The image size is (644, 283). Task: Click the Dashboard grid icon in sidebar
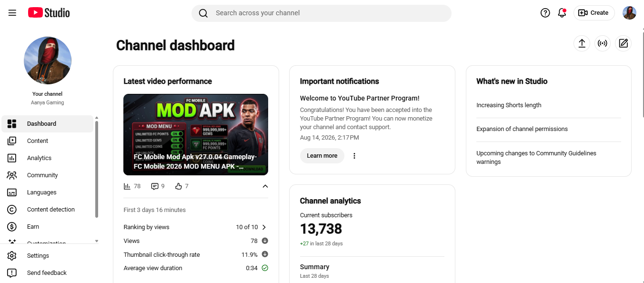(12, 124)
